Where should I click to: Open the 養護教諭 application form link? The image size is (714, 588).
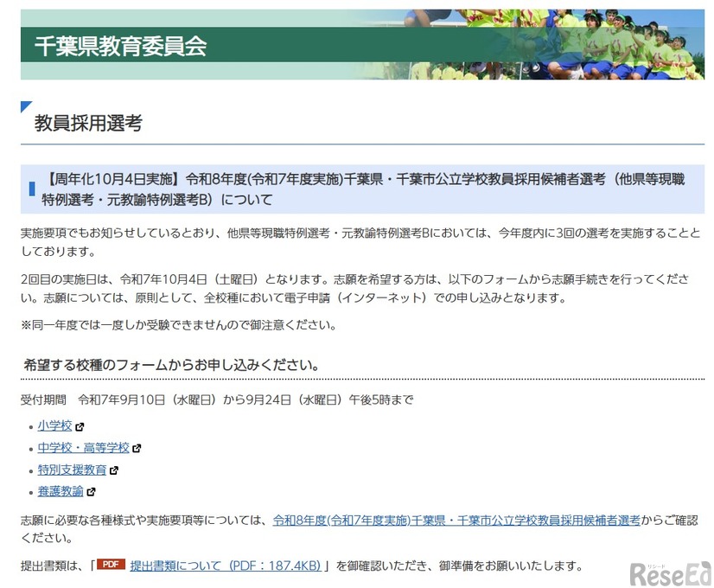click(61, 491)
